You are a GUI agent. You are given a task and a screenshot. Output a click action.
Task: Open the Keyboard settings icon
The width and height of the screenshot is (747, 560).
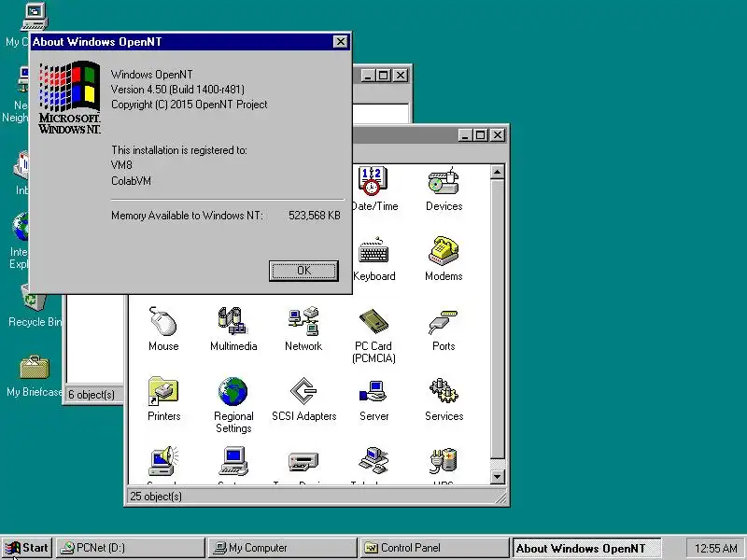[x=373, y=250]
